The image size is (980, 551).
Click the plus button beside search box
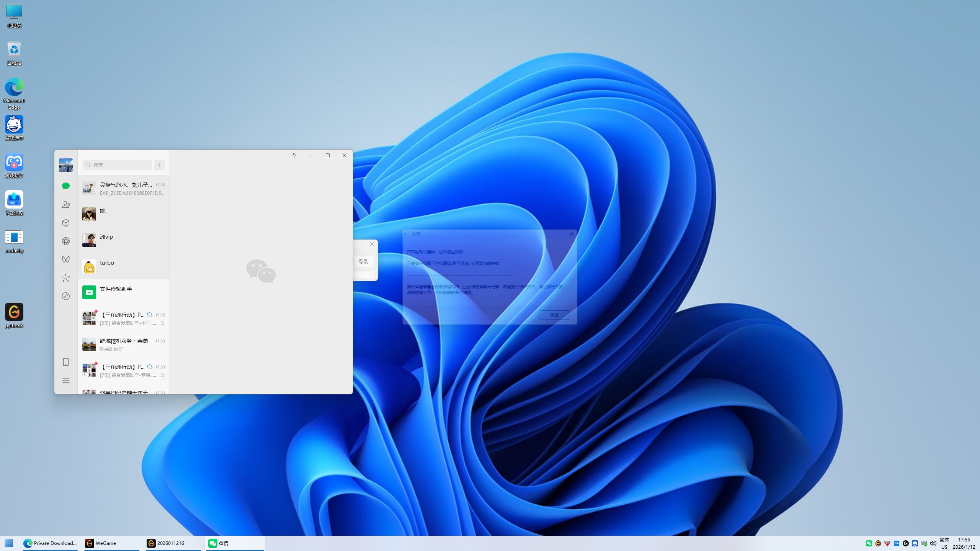click(160, 165)
